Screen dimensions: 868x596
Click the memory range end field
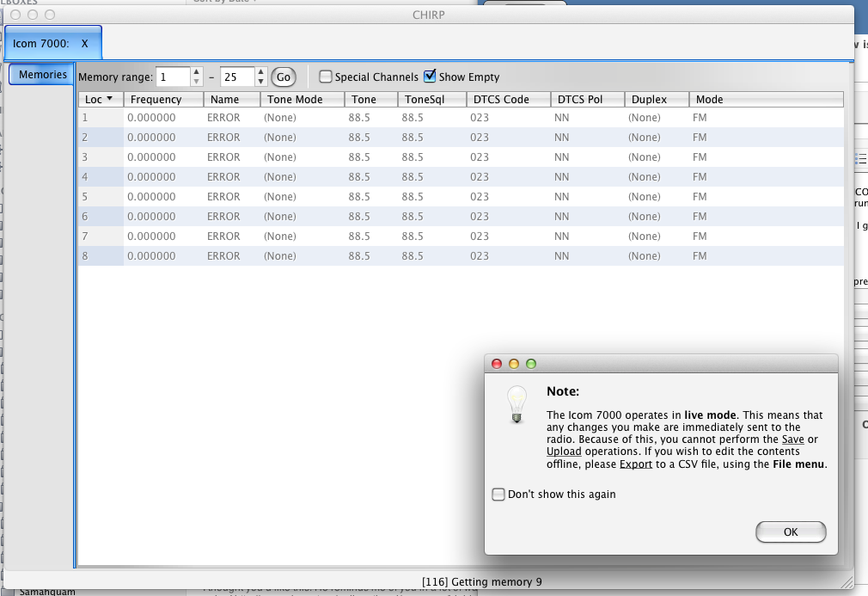pyautogui.click(x=237, y=77)
